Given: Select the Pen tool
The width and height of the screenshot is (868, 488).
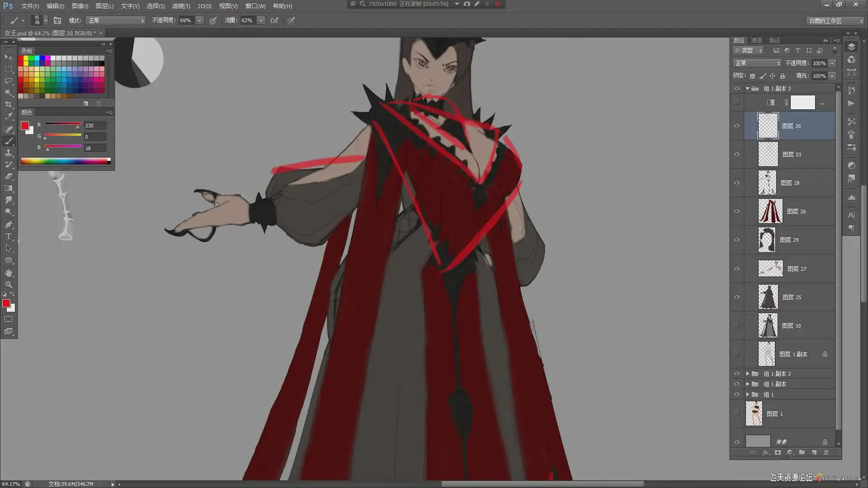Looking at the screenshot, I should tap(8, 225).
